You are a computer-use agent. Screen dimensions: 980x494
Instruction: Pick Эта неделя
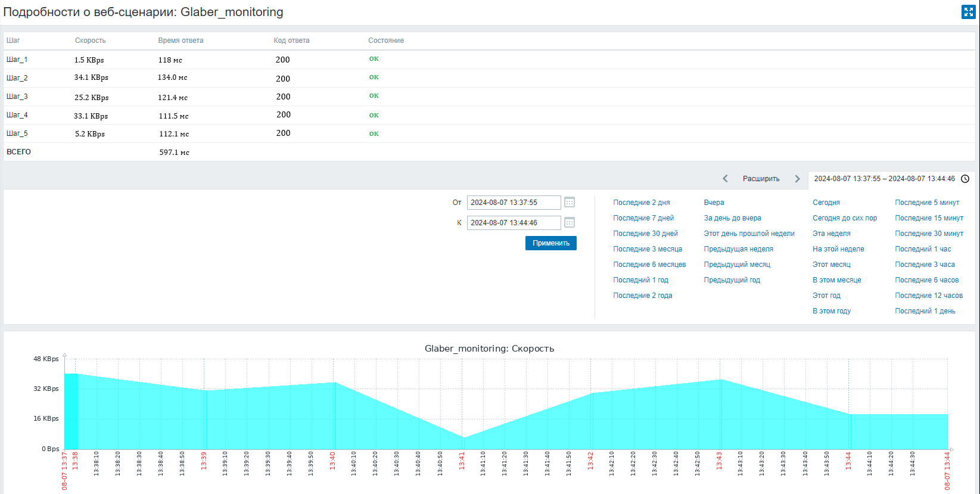point(832,234)
